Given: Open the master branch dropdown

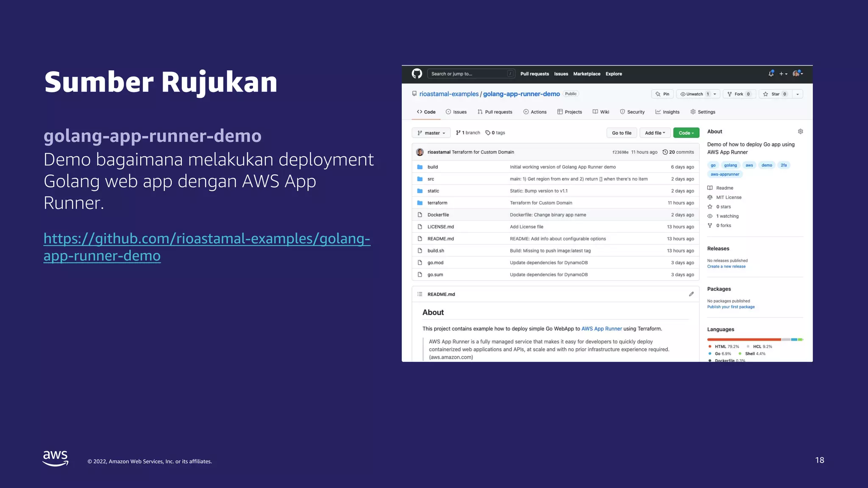Looking at the screenshot, I should [x=431, y=133].
